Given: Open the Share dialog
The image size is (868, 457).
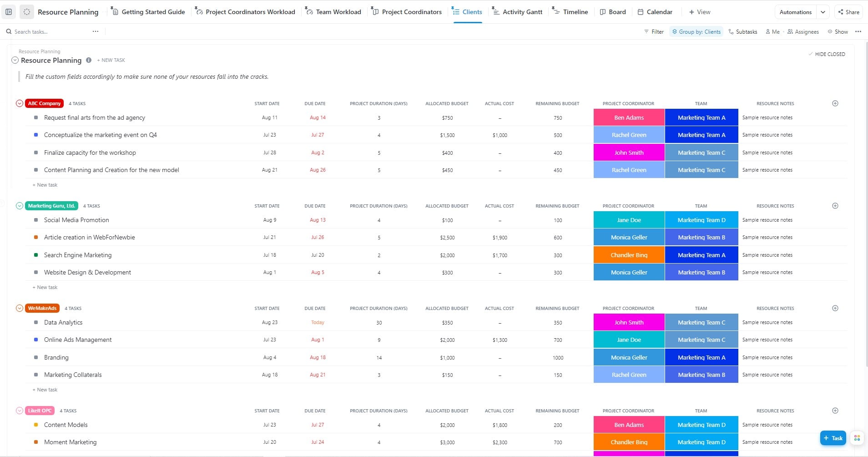Looking at the screenshot, I should coord(848,12).
